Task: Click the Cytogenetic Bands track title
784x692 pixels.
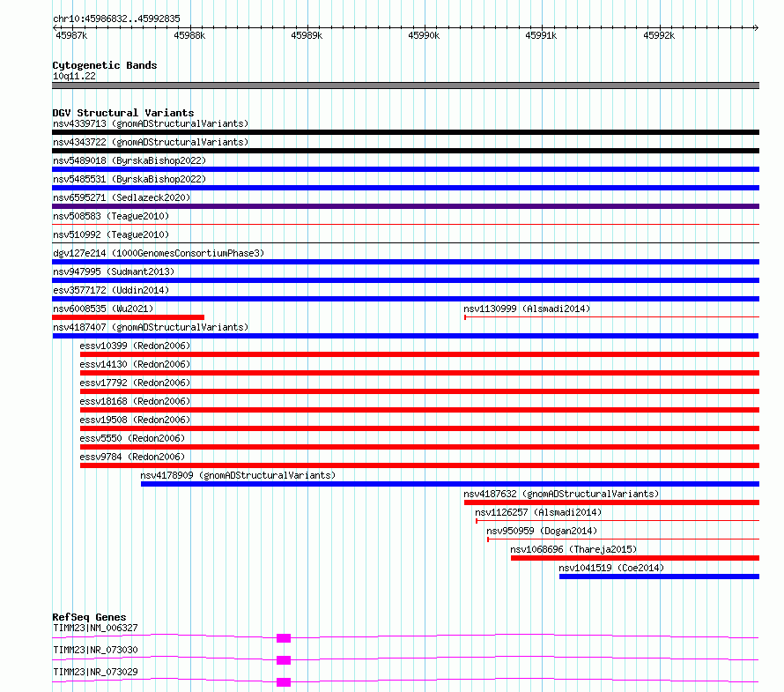Action: 105,65
